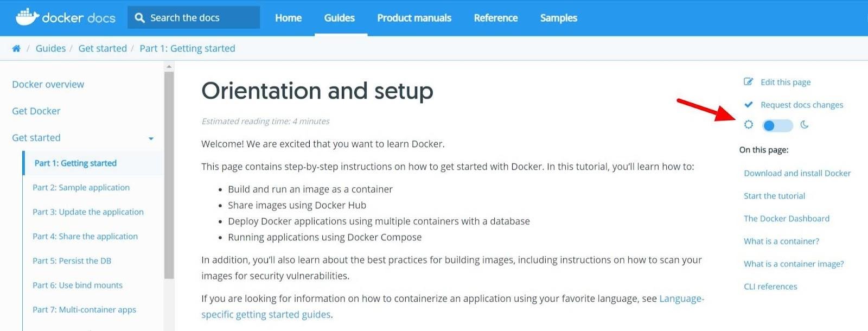Viewport: 868px width, 331px height.
Task: Click the Edit this page pencil icon
Action: (749, 82)
